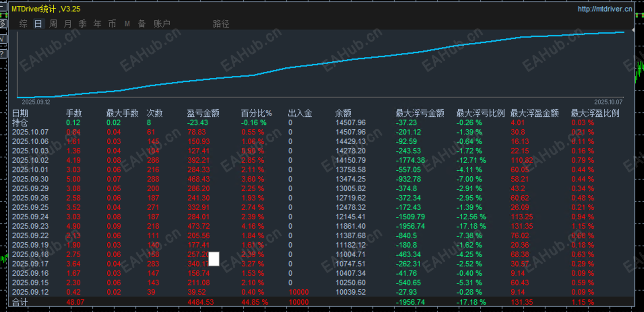Click the balance value 13474.25
Viewport: 644px width, 312px height.
click(x=351, y=179)
